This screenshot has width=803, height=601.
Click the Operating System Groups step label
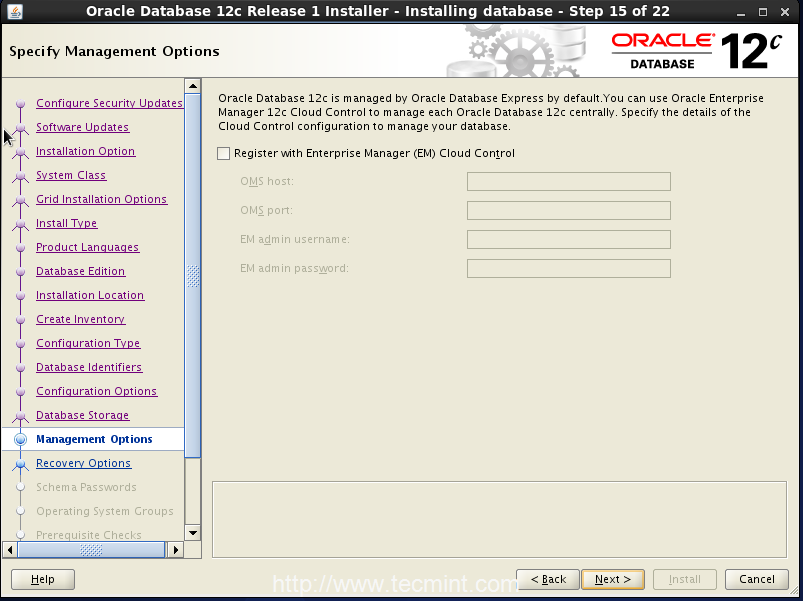click(105, 511)
